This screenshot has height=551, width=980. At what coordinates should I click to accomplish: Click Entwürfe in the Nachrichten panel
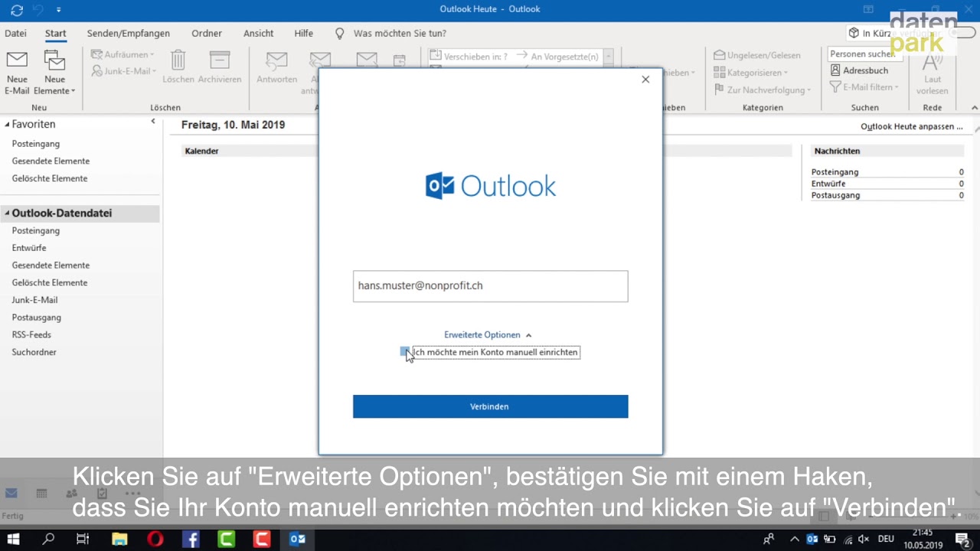828,184
